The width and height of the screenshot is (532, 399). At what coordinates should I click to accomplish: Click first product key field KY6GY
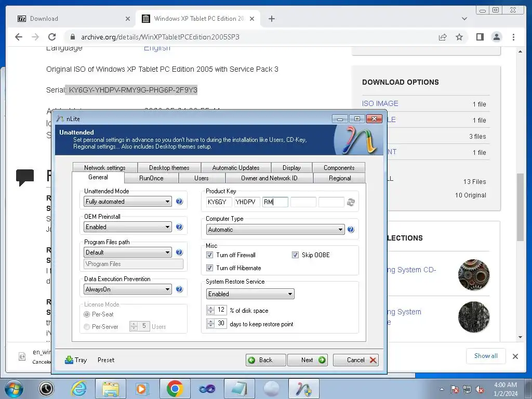click(x=219, y=202)
